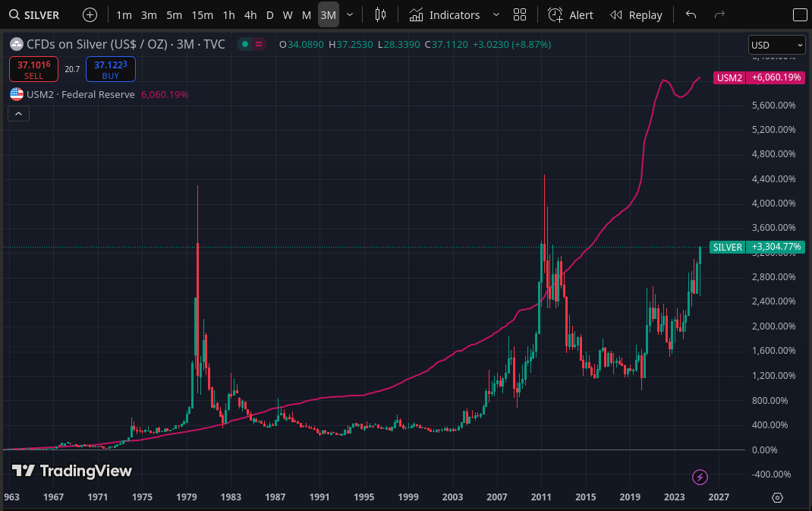The width and height of the screenshot is (812, 511).
Task: Select the daily D timeframe
Action: coord(270,15)
